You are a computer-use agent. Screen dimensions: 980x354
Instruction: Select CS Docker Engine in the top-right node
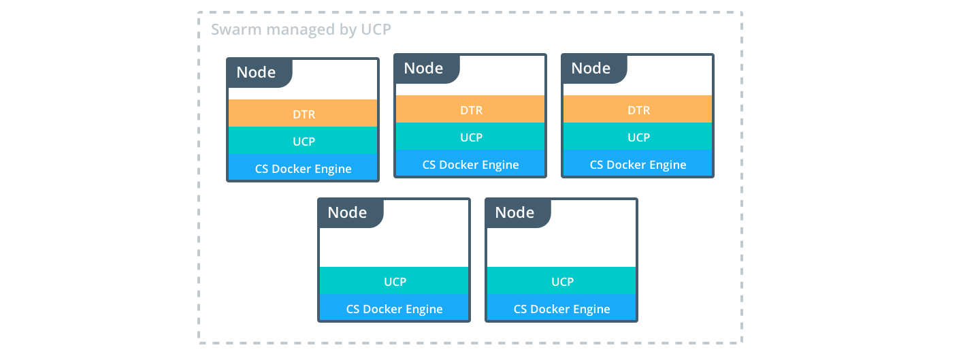[638, 164]
